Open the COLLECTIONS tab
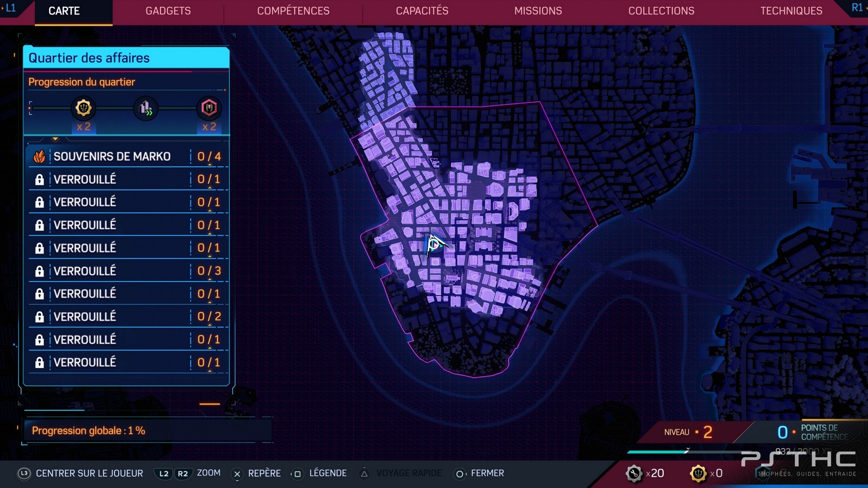Screen dimensions: 868x488 point(661,11)
